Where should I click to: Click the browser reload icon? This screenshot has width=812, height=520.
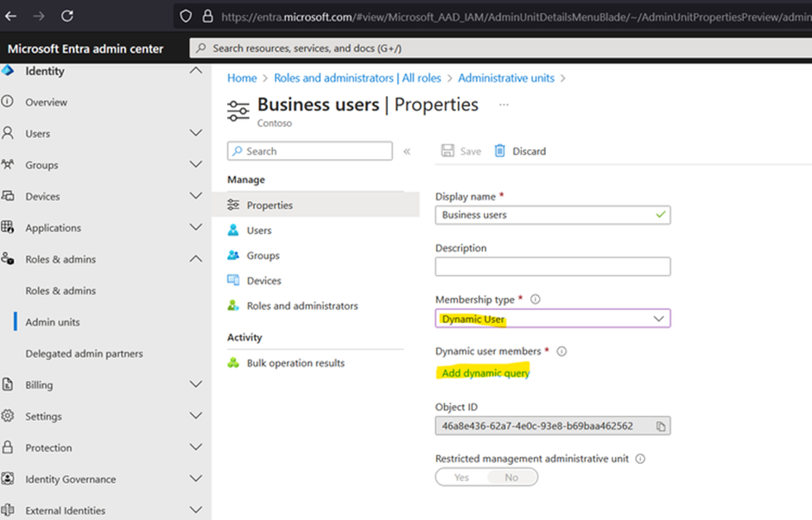67,16
